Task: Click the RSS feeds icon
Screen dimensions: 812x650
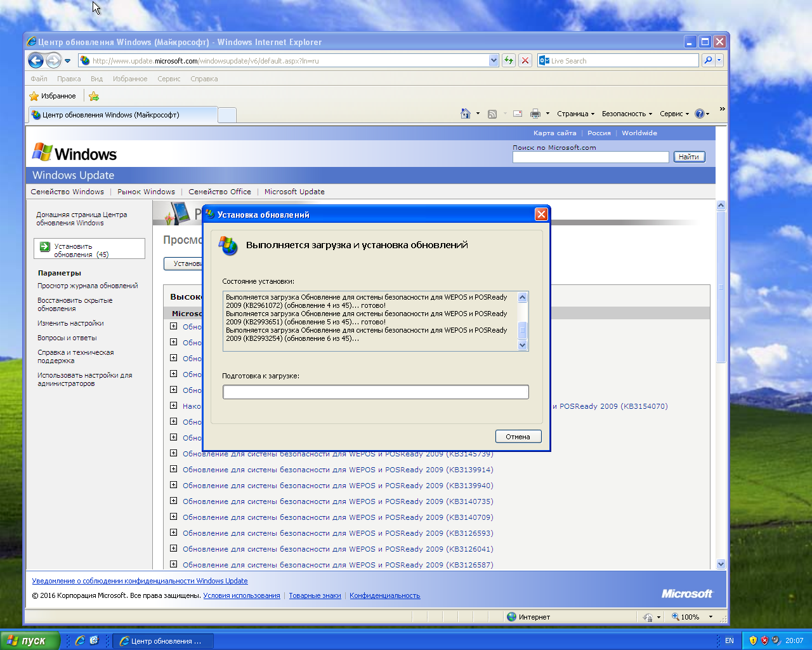Action: (492, 114)
